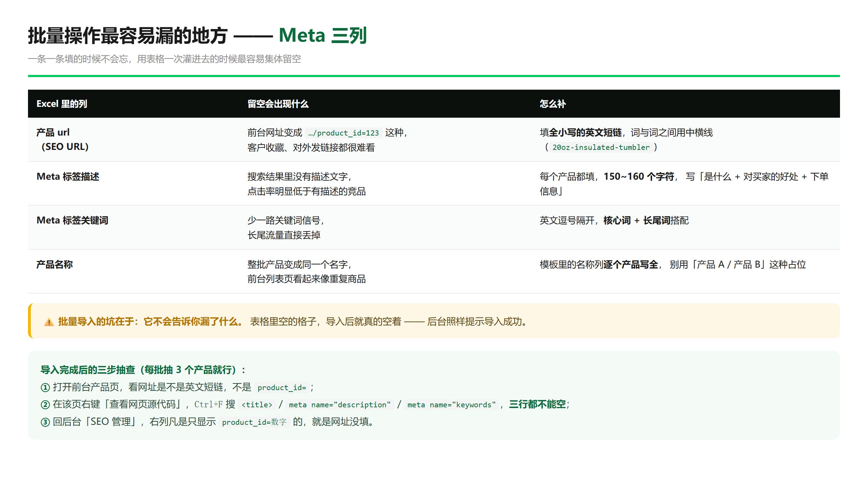Click the bold '150~160 个字符' text
The image size is (868, 477).
click(639, 177)
